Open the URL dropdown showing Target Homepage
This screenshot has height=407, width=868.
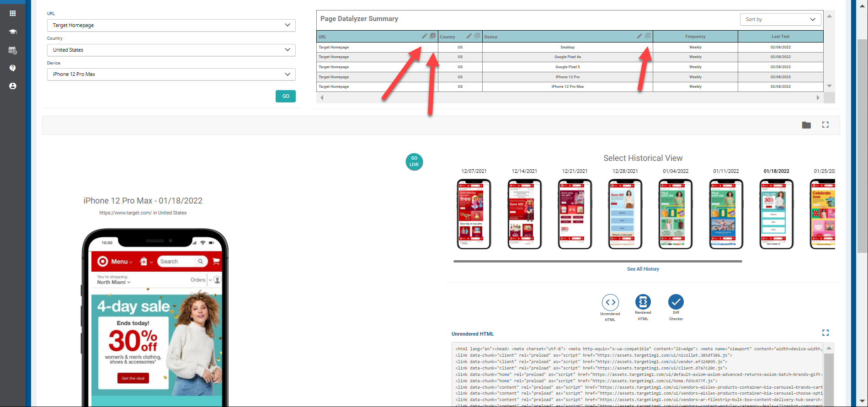click(171, 25)
